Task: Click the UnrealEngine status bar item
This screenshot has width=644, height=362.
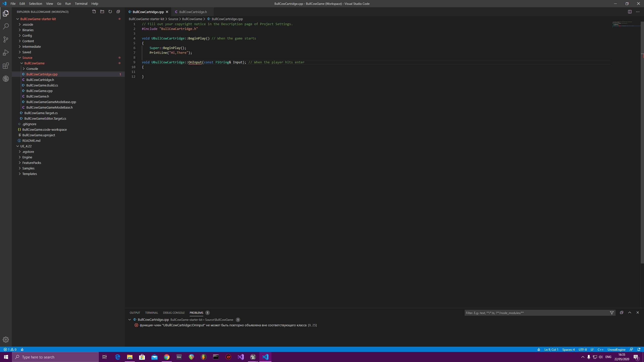Action: [x=617, y=349]
